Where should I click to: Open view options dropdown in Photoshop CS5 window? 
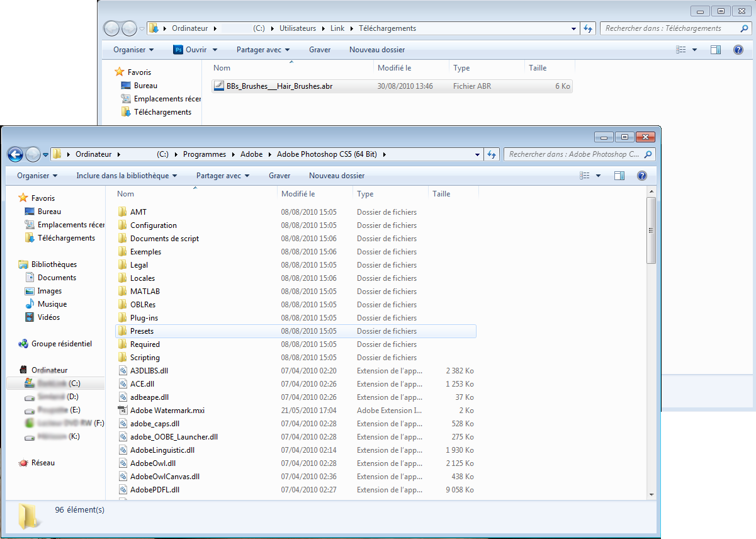[x=598, y=176]
